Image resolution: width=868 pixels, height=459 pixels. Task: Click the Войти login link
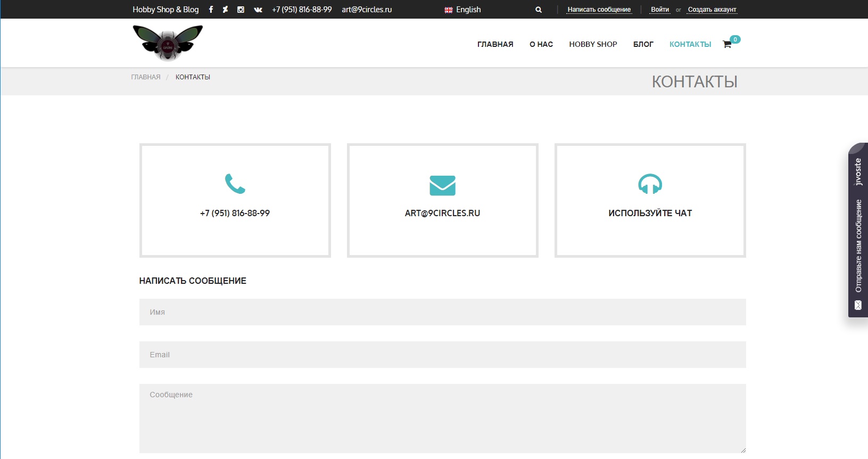(660, 10)
